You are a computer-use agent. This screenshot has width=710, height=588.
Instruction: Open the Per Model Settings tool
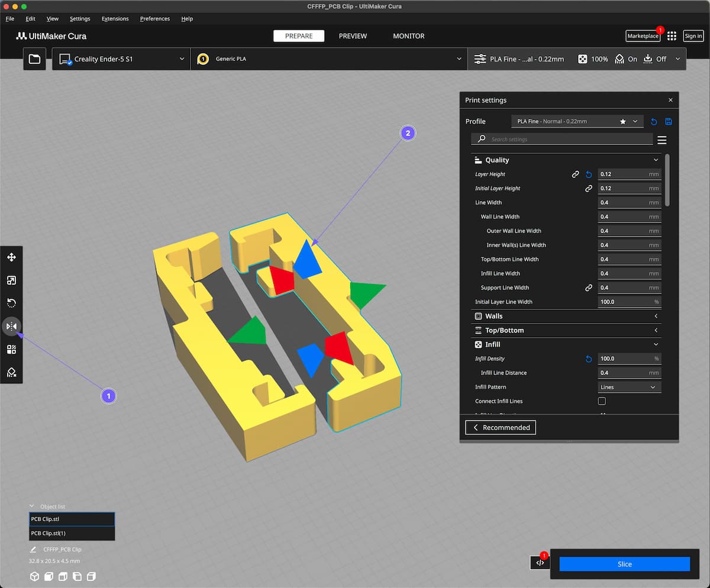pos(11,349)
